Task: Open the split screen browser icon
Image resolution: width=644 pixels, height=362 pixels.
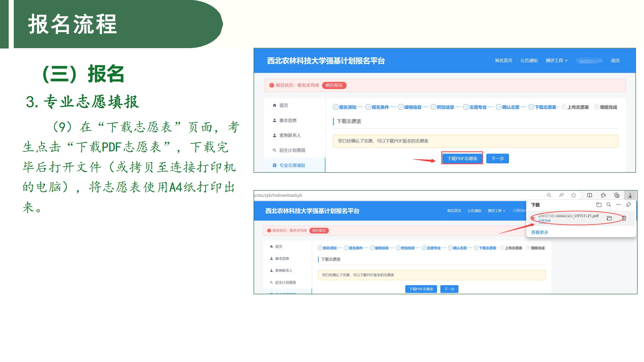Action: (x=590, y=195)
